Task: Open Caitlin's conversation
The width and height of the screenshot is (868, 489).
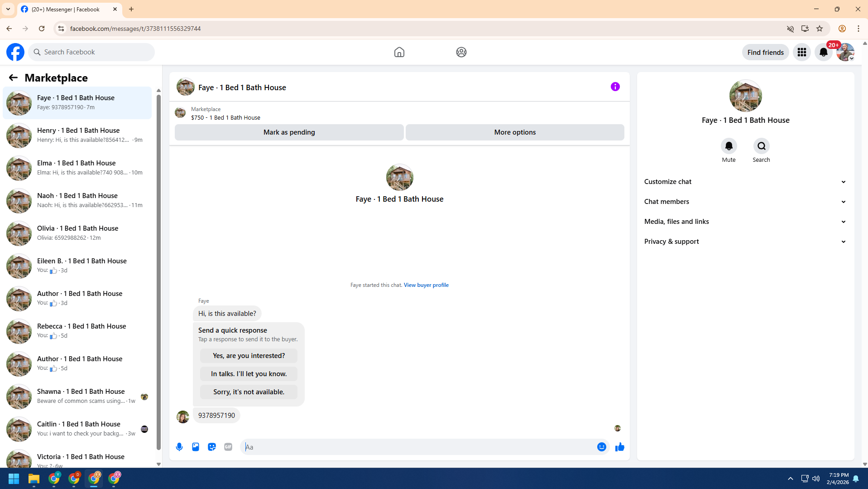Action: pos(77,429)
